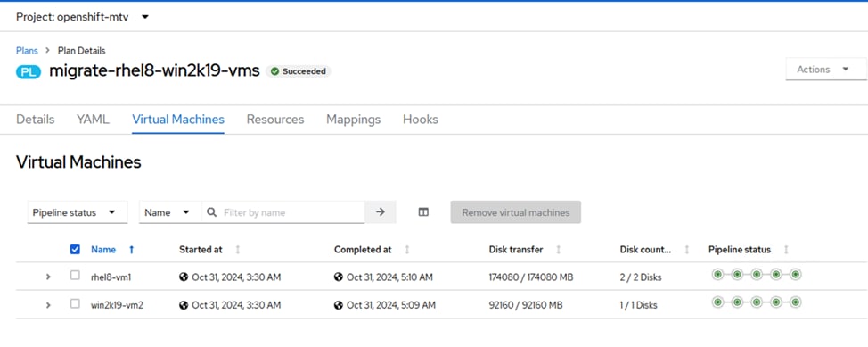The height and width of the screenshot is (347, 868).
Task: Sort by Started at column
Action: tap(201, 250)
